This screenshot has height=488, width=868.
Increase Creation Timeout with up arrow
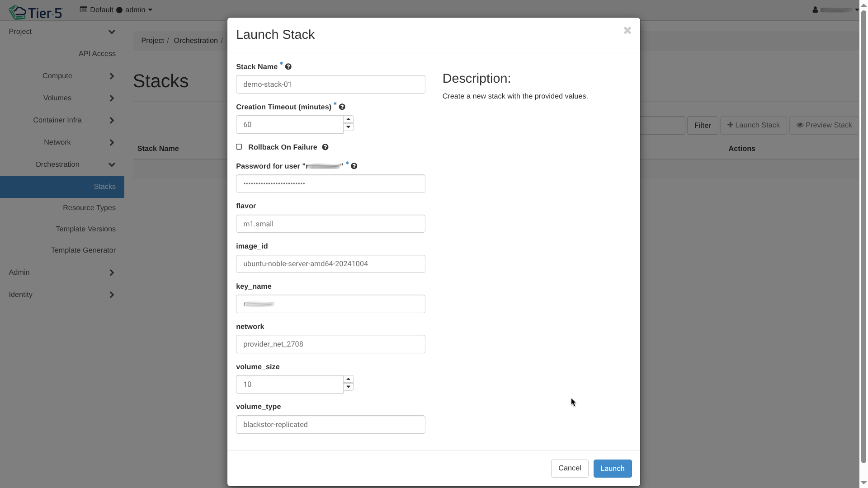pyautogui.click(x=348, y=120)
